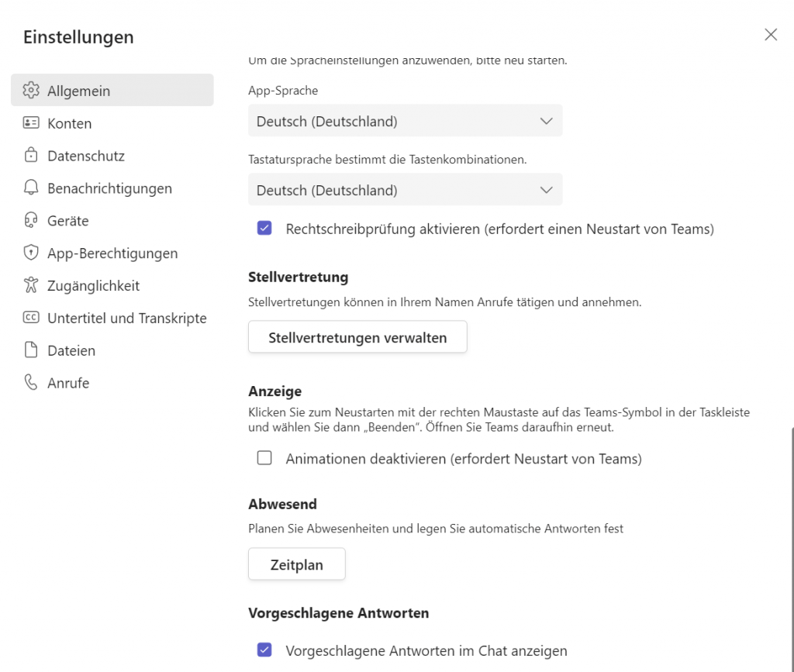
Task: Enable Animationen deaktivieren
Action: 264,459
